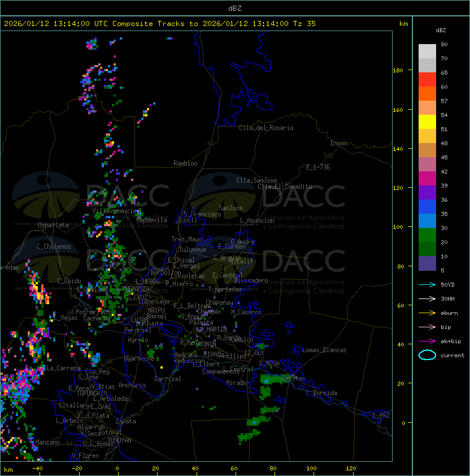Viewport: 470px width, 476px height.
Task: Pick the slate 10–5 dBZ swatch
Action: pos(427,263)
